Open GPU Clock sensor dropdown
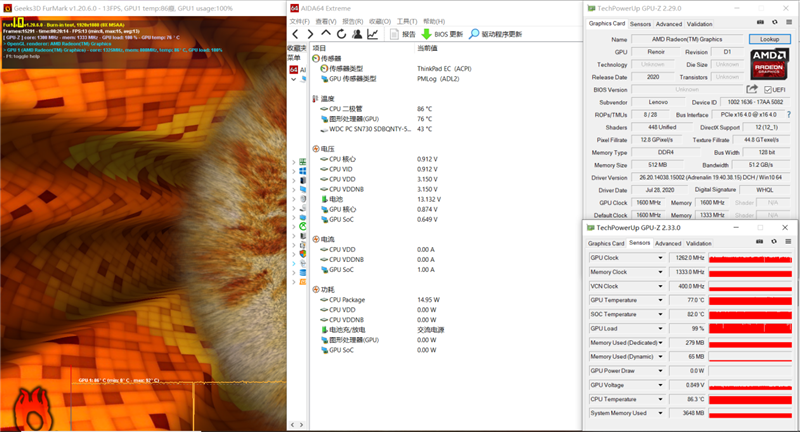The width and height of the screenshot is (800, 432). click(x=660, y=258)
